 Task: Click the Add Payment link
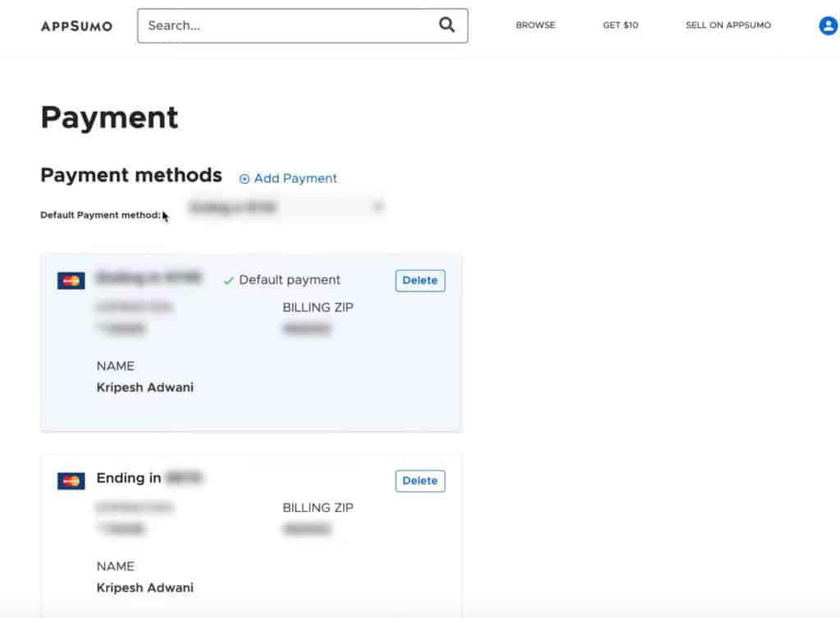[x=288, y=178]
